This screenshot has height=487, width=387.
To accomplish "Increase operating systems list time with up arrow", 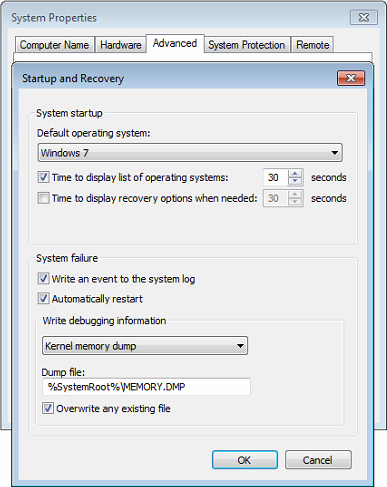I will coord(295,174).
